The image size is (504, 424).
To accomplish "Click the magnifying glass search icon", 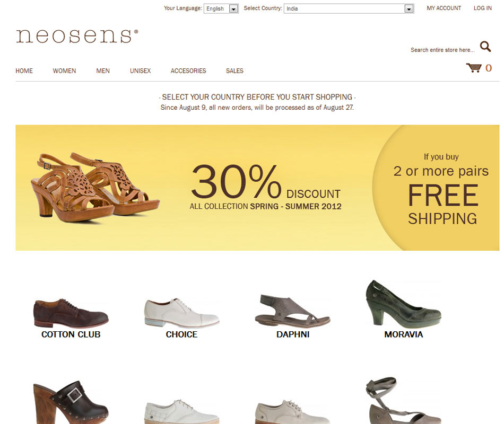I will coord(485,47).
